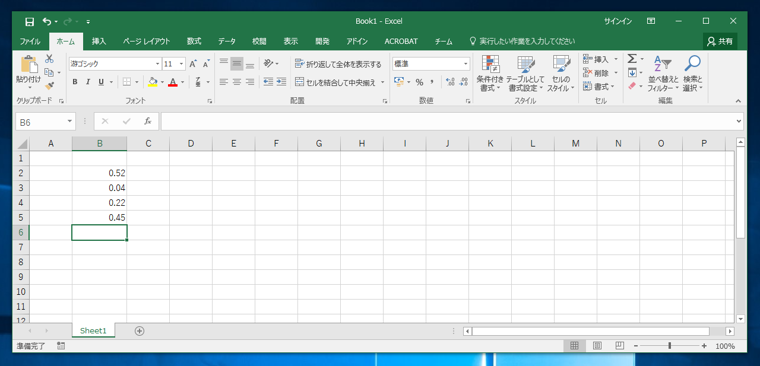Click the cell borders icon
760x366 pixels.
[127, 82]
